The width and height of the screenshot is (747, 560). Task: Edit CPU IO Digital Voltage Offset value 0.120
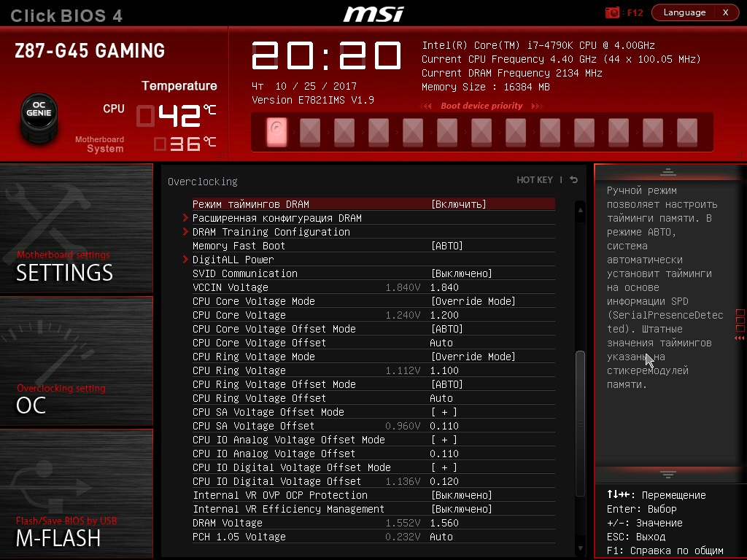(444, 481)
